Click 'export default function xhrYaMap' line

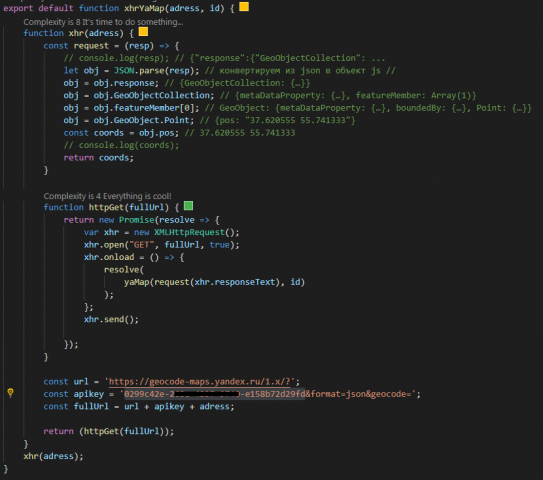[x=119, y=8]
